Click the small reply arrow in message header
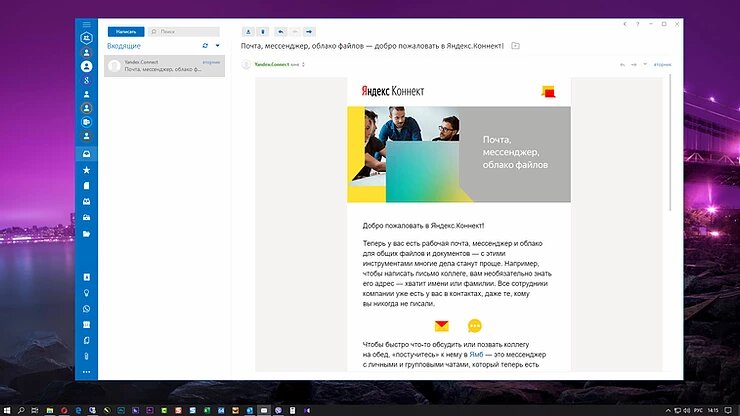The height and width of the screenshot is (416, 740). (x=622, y=64)
